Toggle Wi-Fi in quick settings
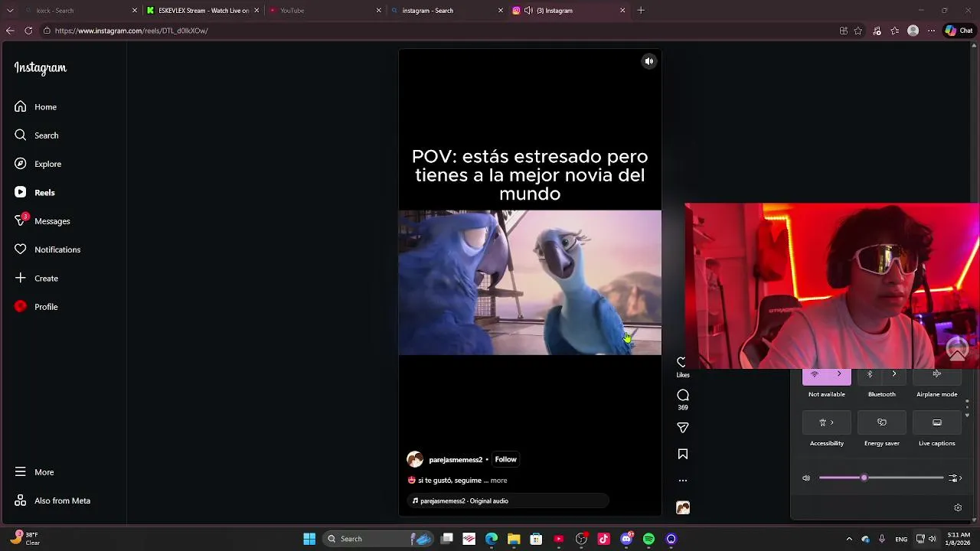 click(x=815, y=375)
